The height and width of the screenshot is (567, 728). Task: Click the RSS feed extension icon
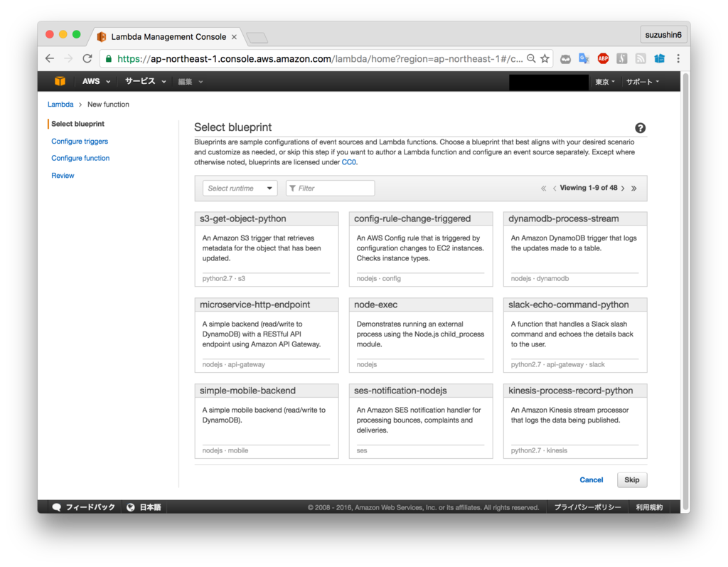coord(641,58)
